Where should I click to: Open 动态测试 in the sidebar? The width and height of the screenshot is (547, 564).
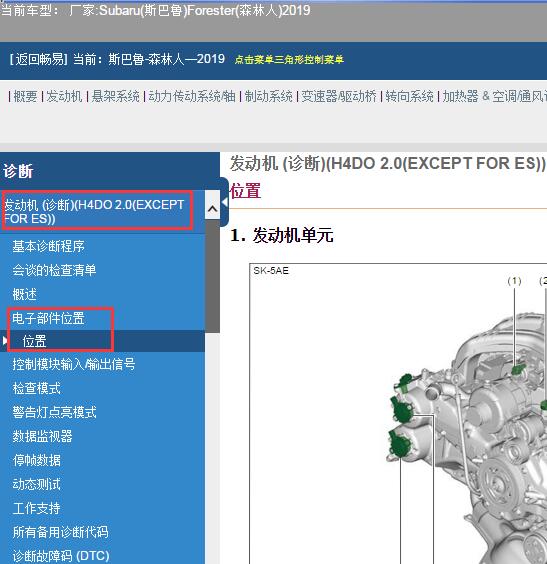click(36, 484)
